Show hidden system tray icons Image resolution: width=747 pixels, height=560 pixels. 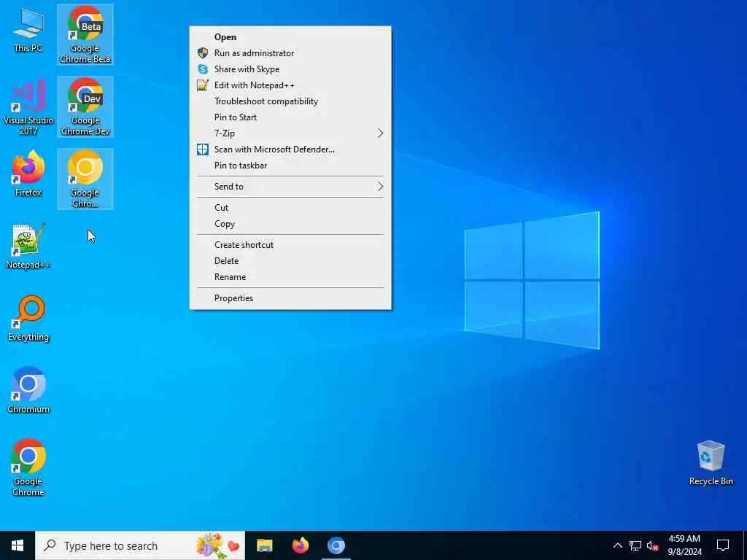[617, 545]
